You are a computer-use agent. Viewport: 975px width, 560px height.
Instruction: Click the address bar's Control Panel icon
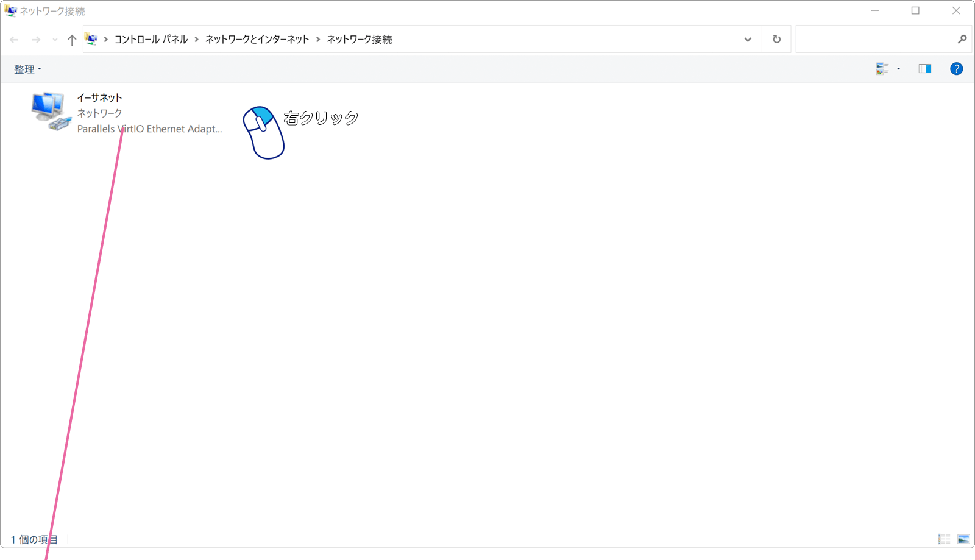[91, 39]
